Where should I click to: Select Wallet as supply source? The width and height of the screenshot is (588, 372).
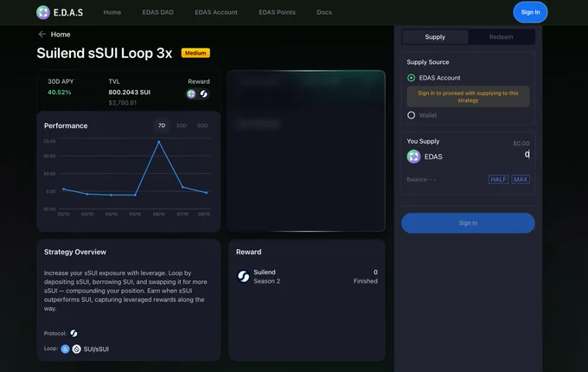(x=412, y=115)
